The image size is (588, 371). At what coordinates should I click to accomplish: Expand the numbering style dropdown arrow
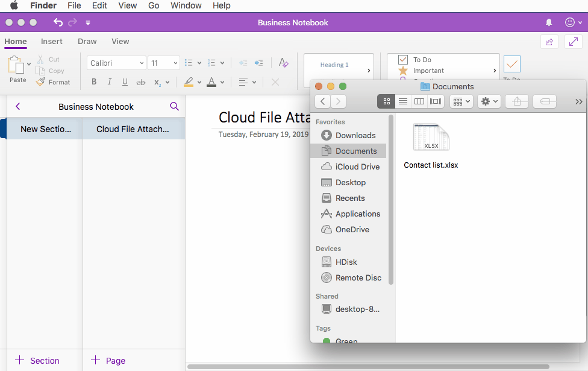click(x=222, y=63)
